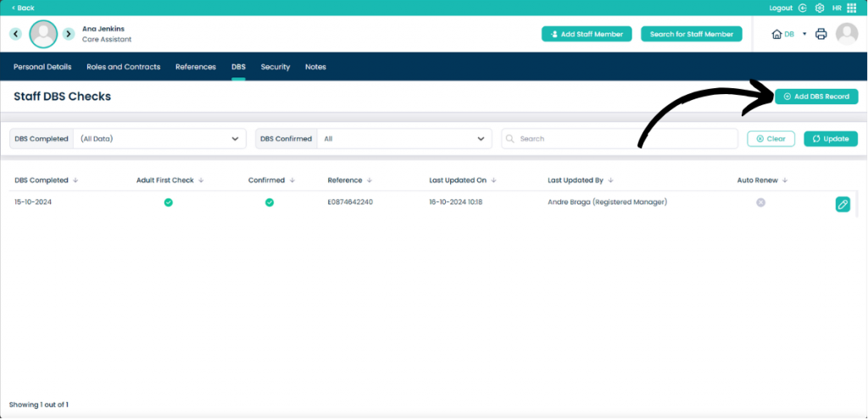Go to next staff member arrow
The width and height of the screenshot is (868, 419).
(x=68, y=34)
